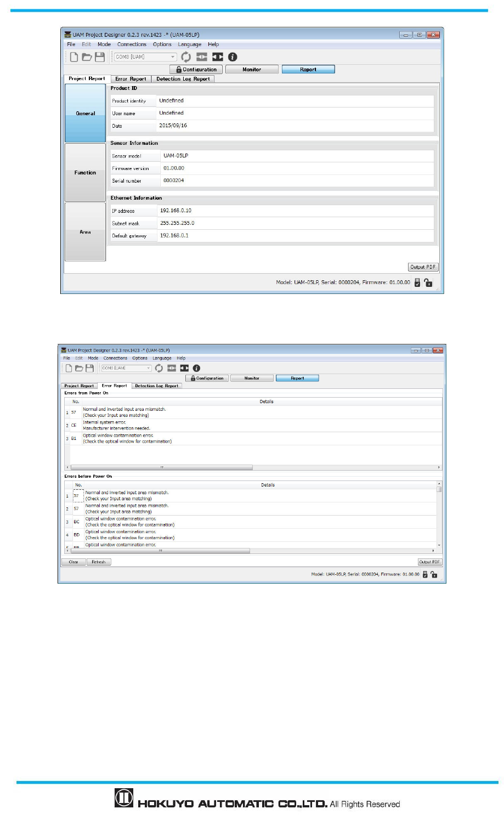Click the Monitor button in upper window
This screenshot has height=820, width=504.
point(252,70)
